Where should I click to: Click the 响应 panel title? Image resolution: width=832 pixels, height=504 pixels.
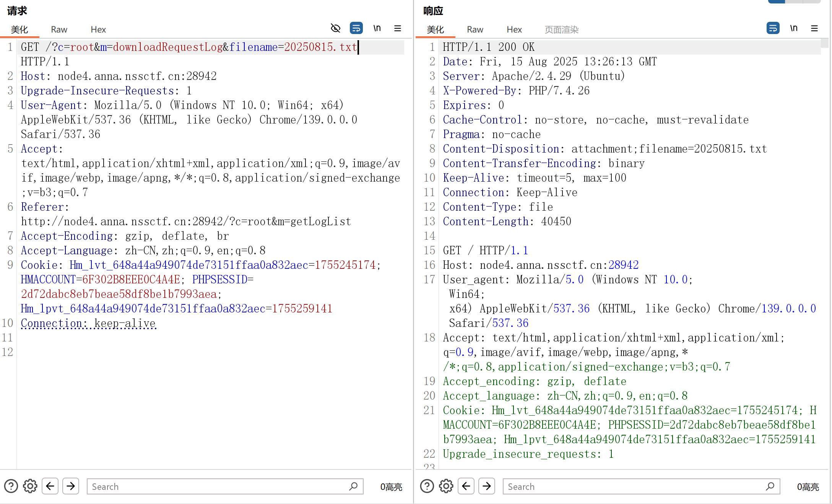tap(433, 11)
